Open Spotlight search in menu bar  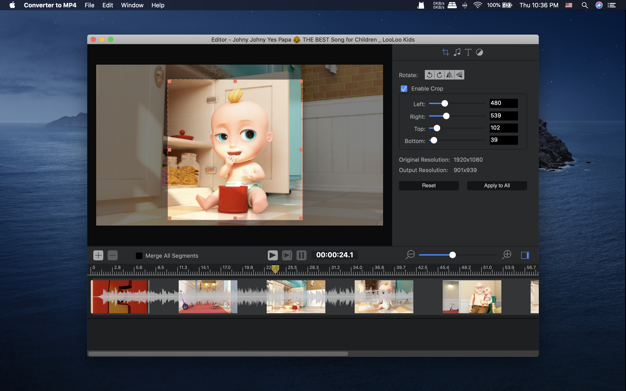point(584,5)
